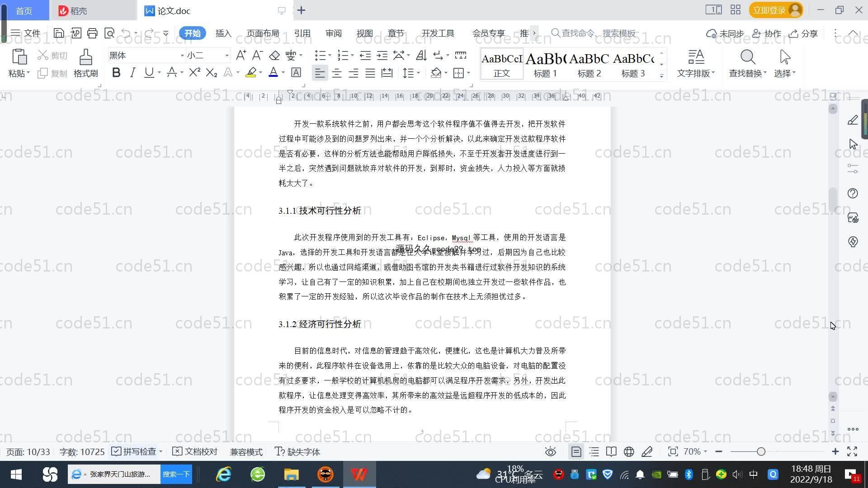
Task: Enter full screen mode icon
Action: [x=852, y=451]
